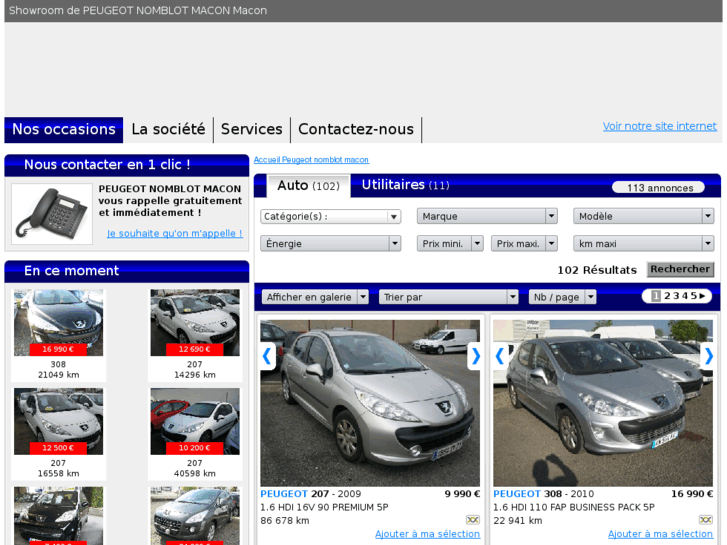Viewport: 727px width, 545px height.
Task: Show previous photo of Peugeot 308 listing
Action: point(500,356)
